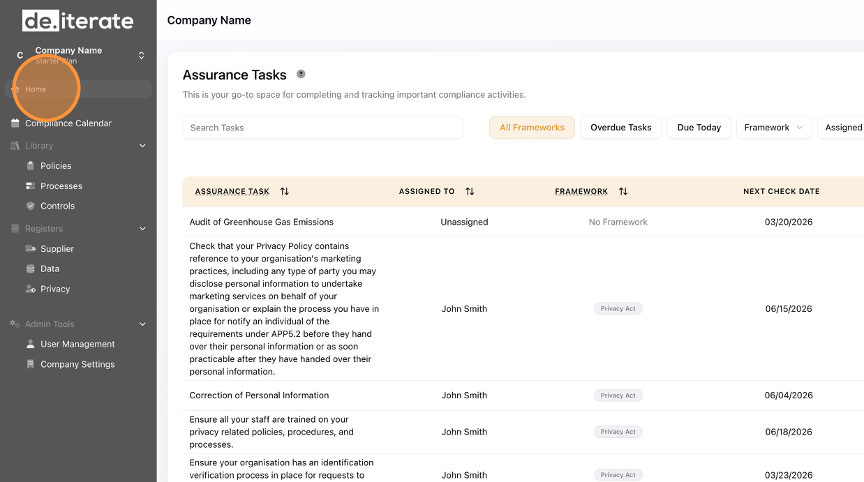The width and height of the screenshot is (864, 482).
Task: Open the Framework dropdown filter
Action: [x=774, y=127]
